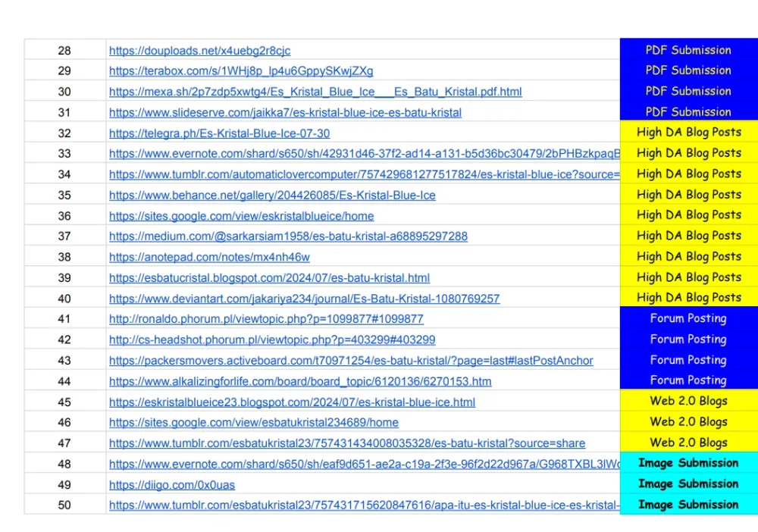758x532 pixels.
Task: Select PDF Submission cell in row 30
Action: [x=689, y=91]
